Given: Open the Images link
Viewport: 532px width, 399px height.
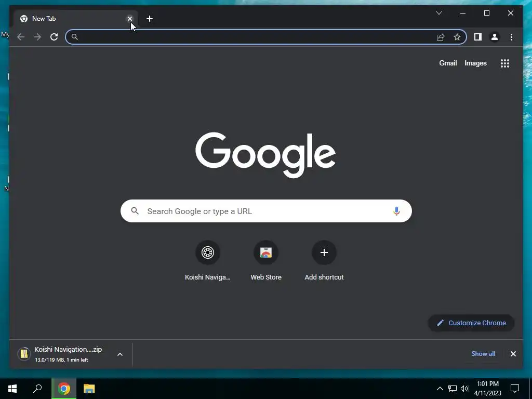Looking at the screenshot, I should click(475, 63).
